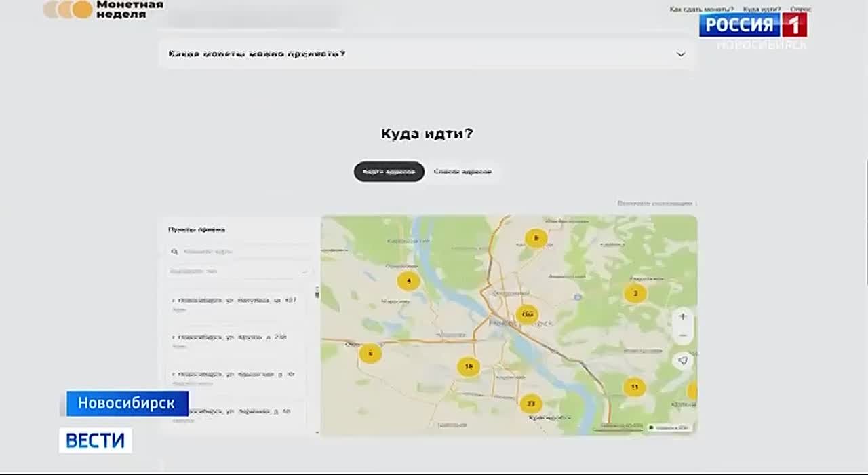Open the cluster marker numbered 14

point(468,365)
